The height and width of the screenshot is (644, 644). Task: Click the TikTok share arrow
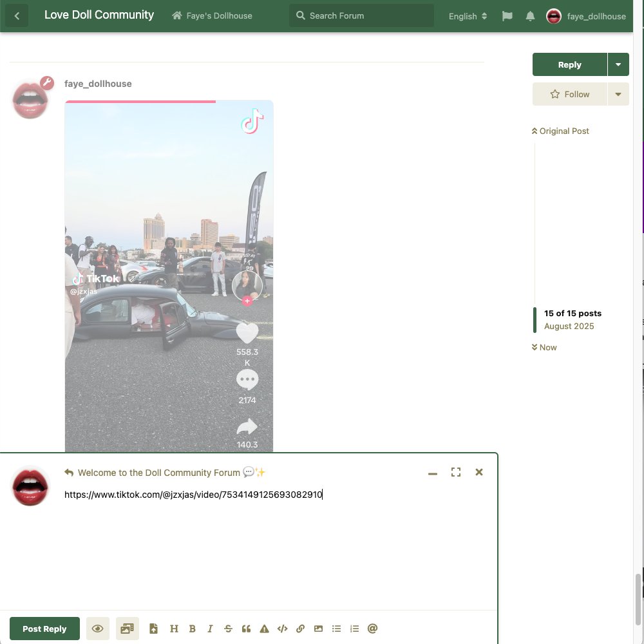[247, 427]
